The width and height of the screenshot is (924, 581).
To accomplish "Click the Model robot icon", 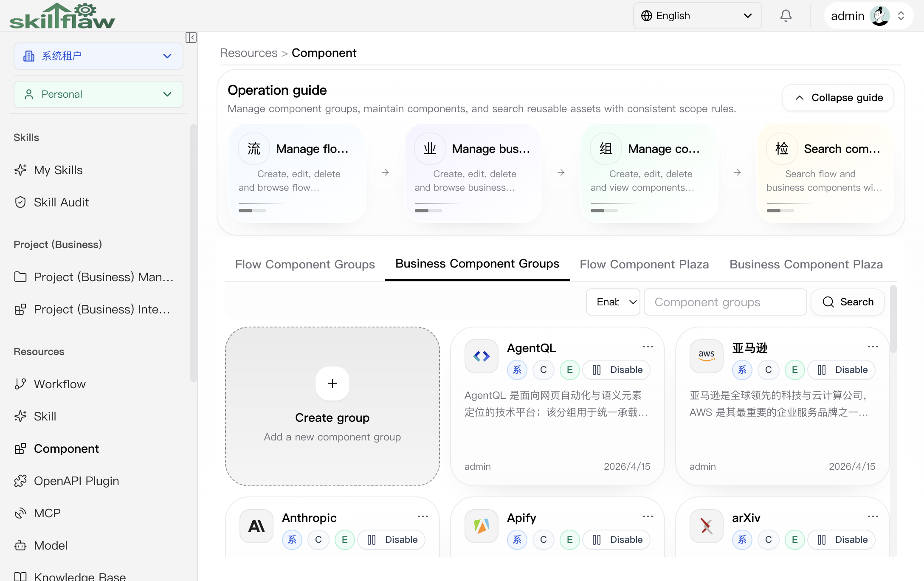I will [x=20, y=545].
